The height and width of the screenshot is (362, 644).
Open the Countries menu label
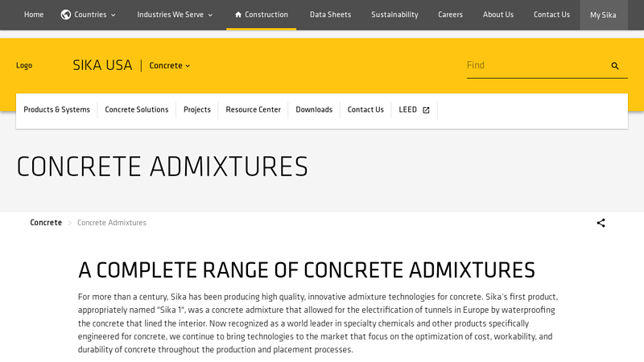(x=90, y=14)
